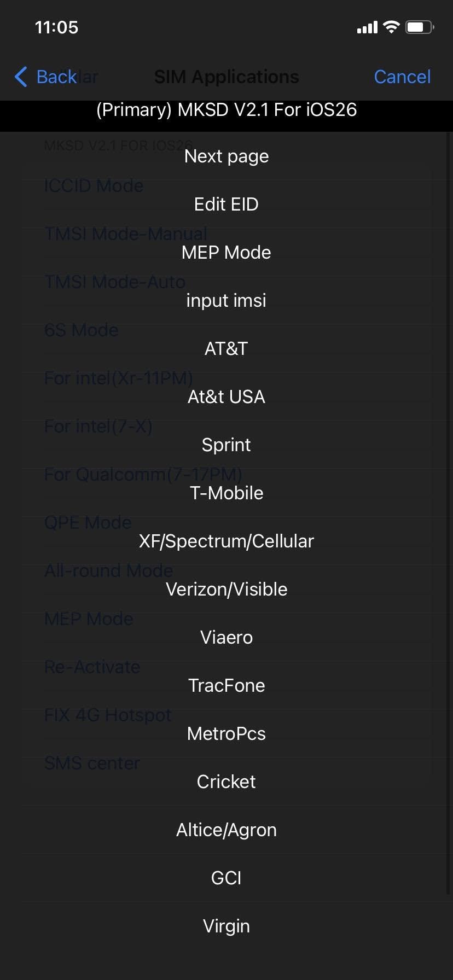Open the Edit EID option
This screenshot has height=980, width=453.
(226, 205)
